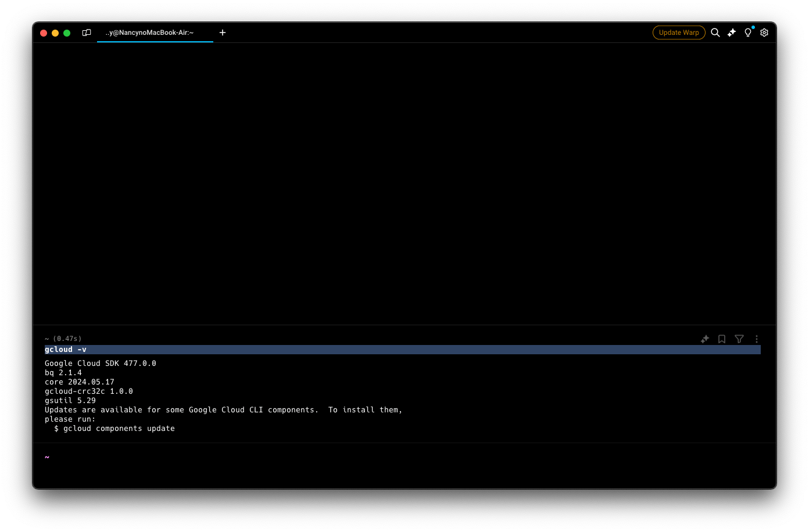Open settings gear icon
809x532 pixels.
coord(764,33)
